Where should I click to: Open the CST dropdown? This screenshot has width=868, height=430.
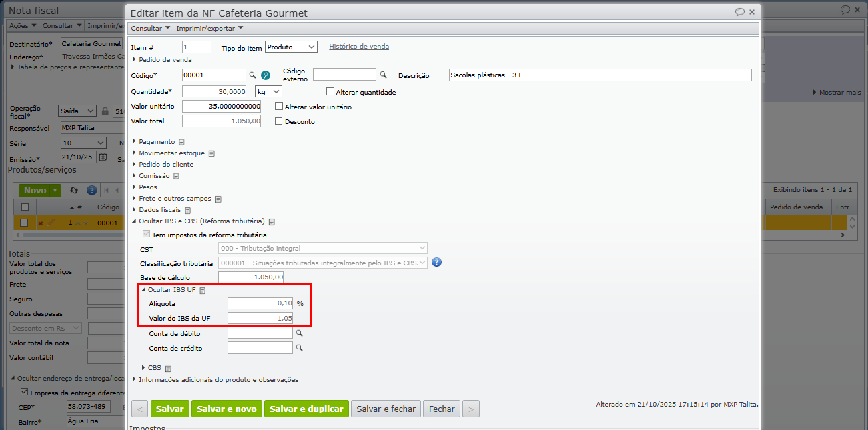323,249
